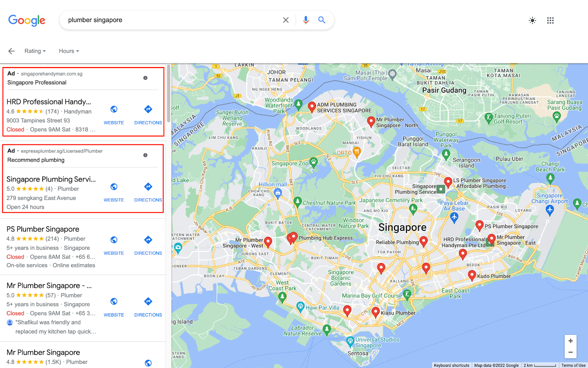Viewport: 588px width, 368px height.
Task: Click the Google logo
Action: pyautogui.click(x=27, y=20)
